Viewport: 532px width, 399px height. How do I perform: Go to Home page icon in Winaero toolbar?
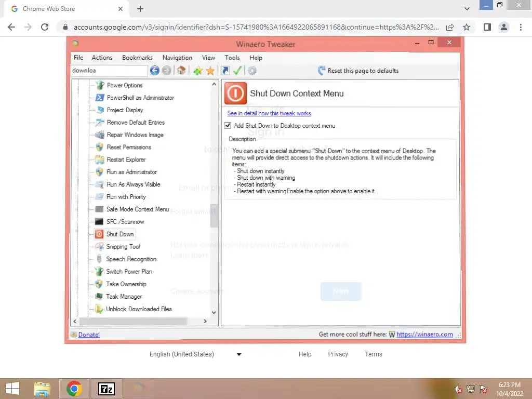click(181, 71)
